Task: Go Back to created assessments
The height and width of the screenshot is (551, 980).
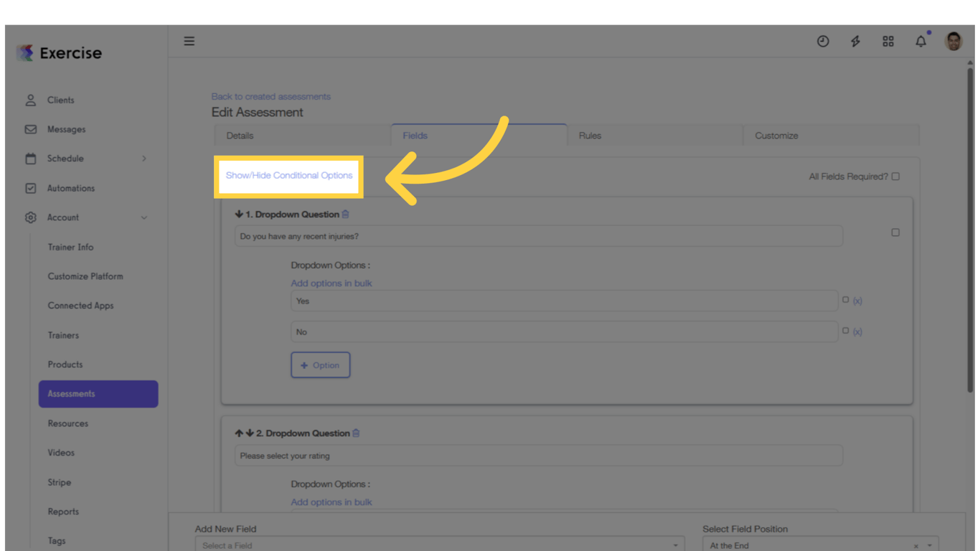Action: 270,96
